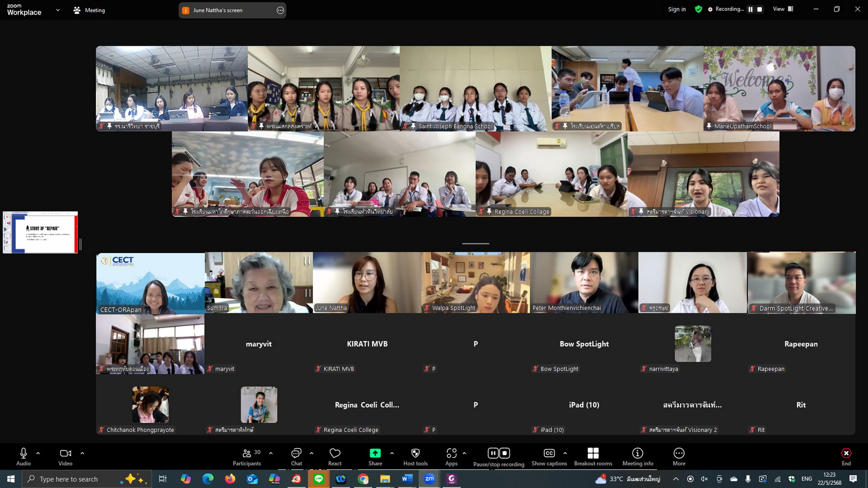
Task: Click the red End meeting button
Action: pyautogui.click(x=846, y=456)
